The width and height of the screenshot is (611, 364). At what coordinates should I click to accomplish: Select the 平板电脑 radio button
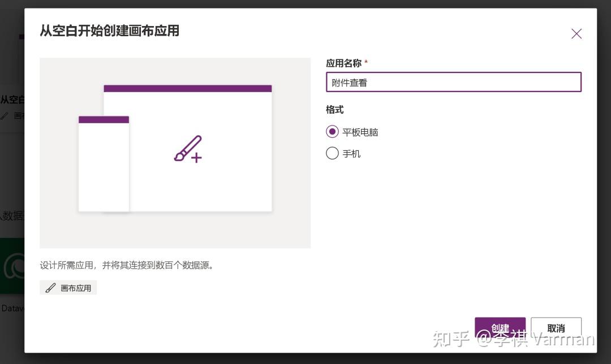tap(332, 132)
